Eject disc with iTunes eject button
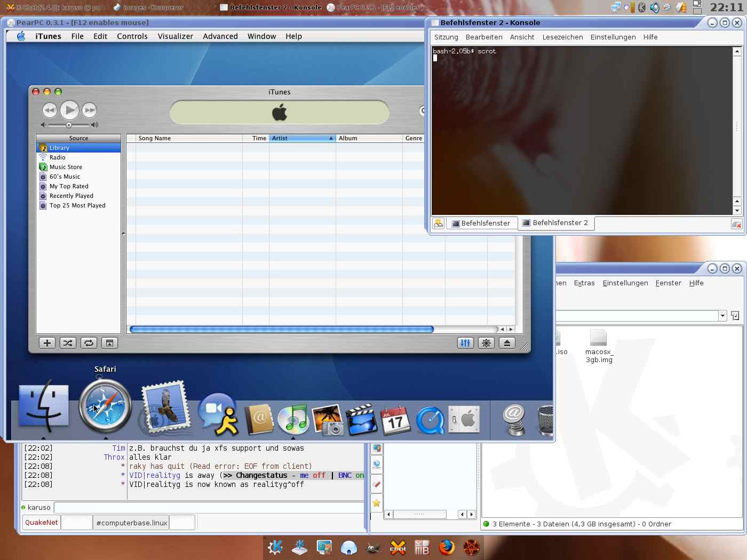747x560 pixels. pos(507,343)
